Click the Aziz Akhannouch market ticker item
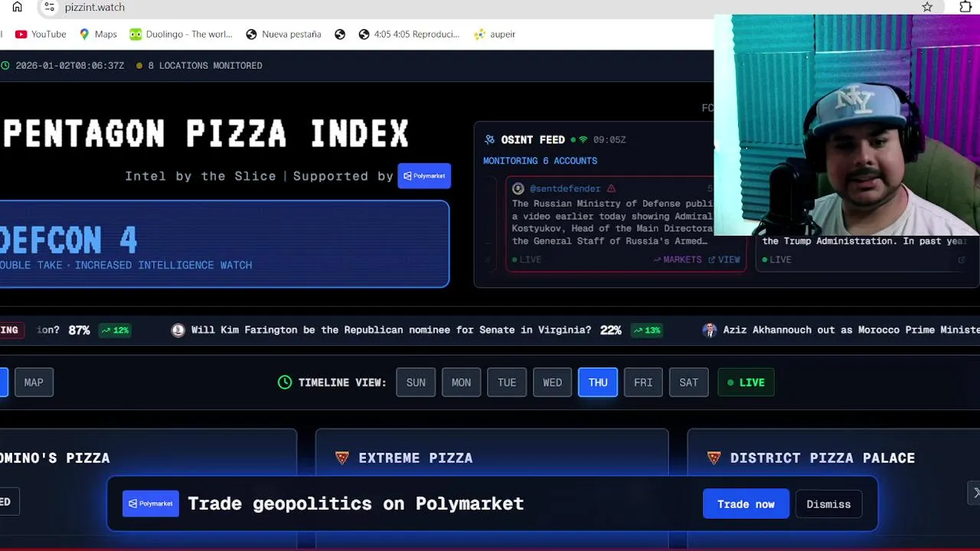Viewport: 980px width, 551px height. pyautogui.click(x=841, y=330)
